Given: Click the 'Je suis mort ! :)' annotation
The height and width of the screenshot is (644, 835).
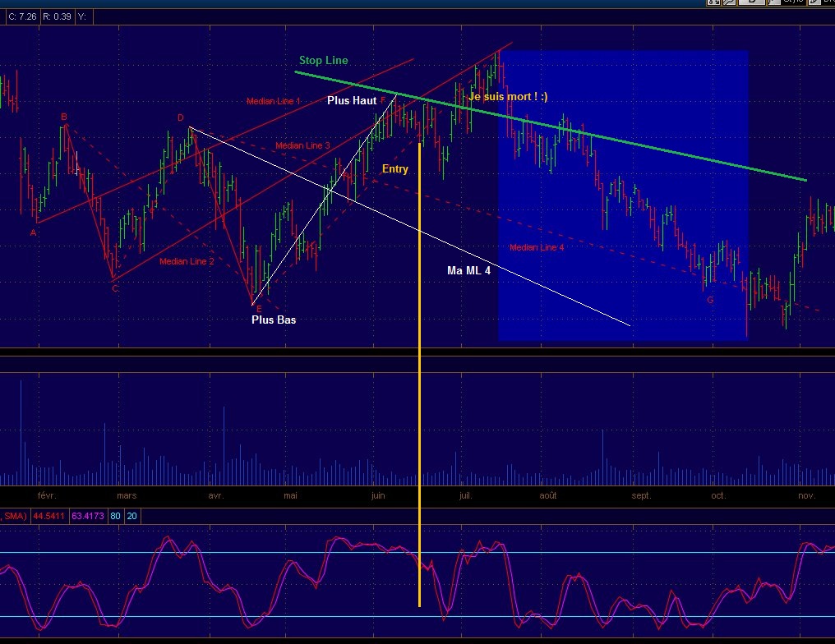Looking at the screenshot, I should point(508,96).
